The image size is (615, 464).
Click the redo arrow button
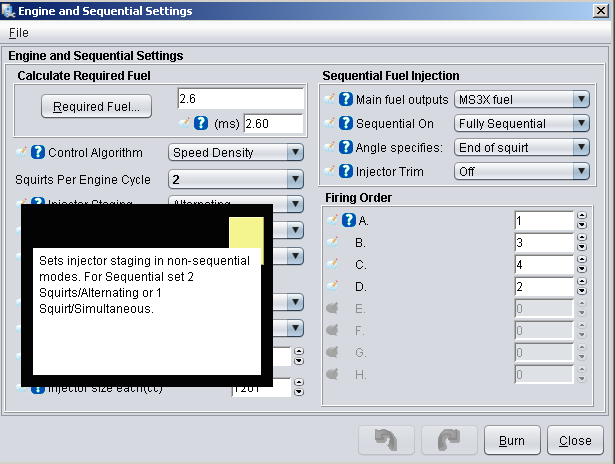[449, 440]
